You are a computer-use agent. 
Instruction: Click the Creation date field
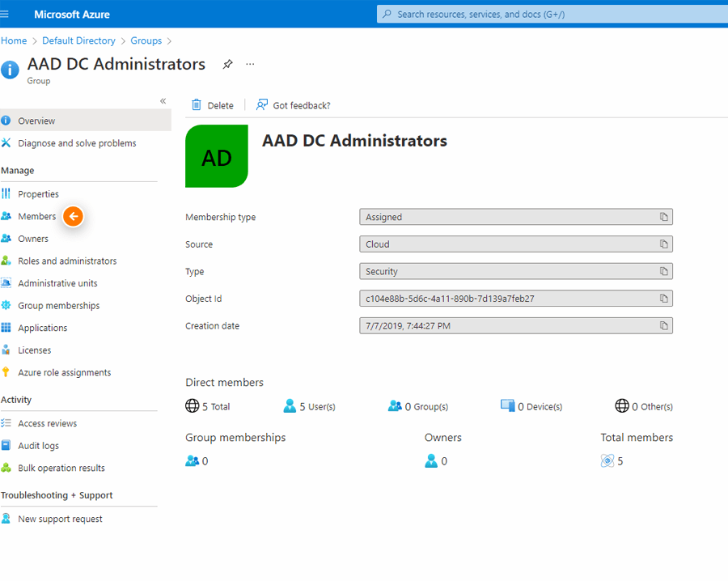point(516,326)
